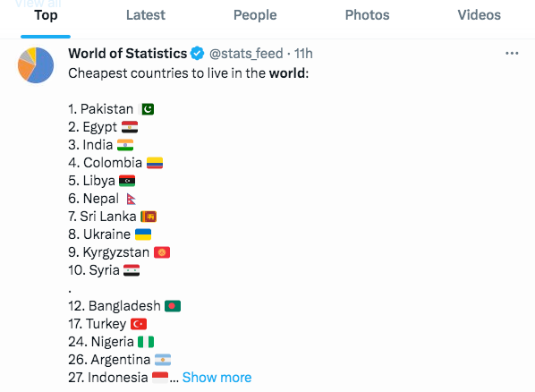Open the Top tab
Image resolution: width=535 pixels, height=392 pixels.
(x=46, y=15)
